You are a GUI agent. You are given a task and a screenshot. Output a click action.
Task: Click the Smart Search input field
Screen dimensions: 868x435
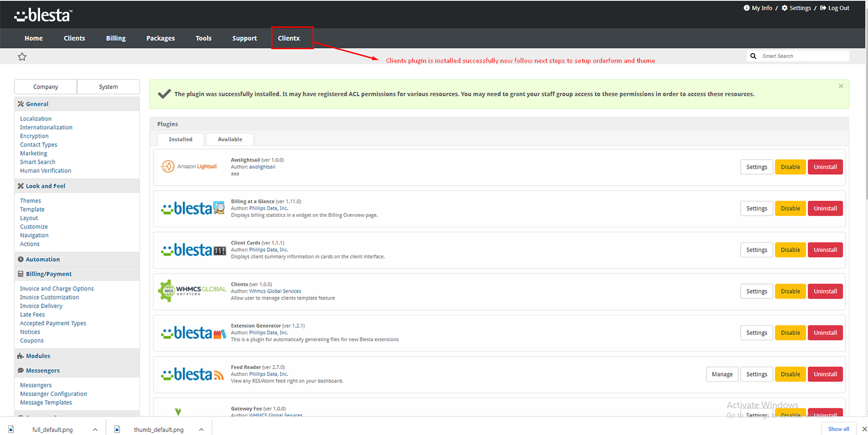[803, 56]
